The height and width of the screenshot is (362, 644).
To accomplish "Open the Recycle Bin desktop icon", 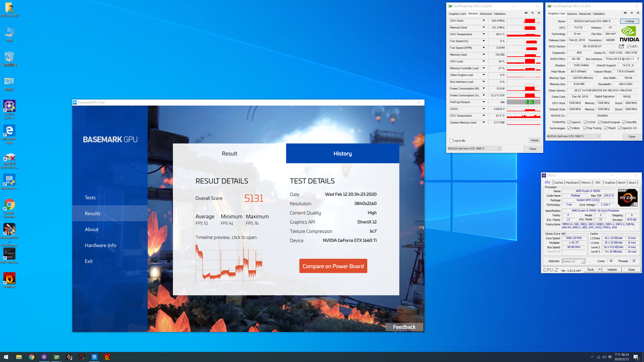I will [9, 59].
